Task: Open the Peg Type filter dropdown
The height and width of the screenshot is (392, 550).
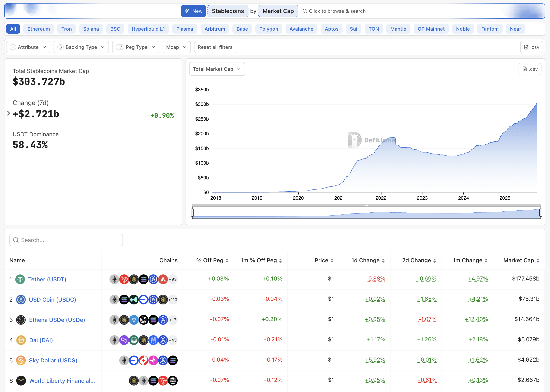Action: [x=136, y=47]
